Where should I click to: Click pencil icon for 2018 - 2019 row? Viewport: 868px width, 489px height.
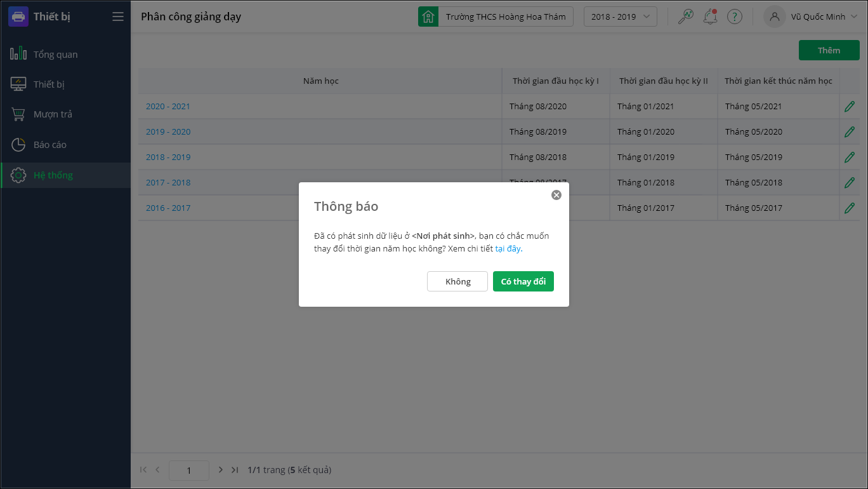point(850,157)
